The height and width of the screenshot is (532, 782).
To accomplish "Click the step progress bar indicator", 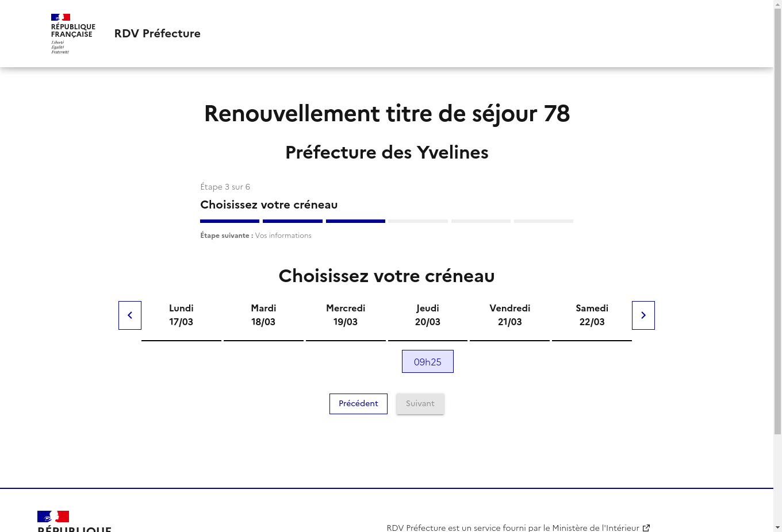I will click(386, 221).
